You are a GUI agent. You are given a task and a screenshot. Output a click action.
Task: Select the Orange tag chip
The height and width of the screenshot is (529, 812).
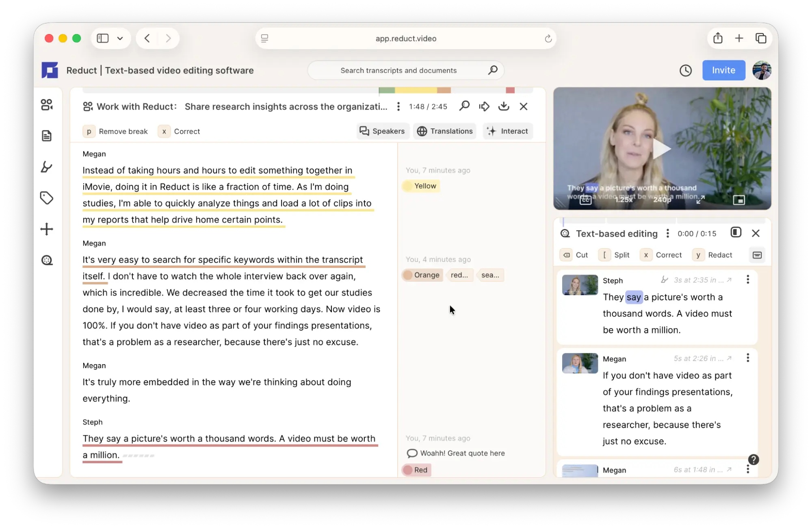pyautogui.click(x=422, y=275)
